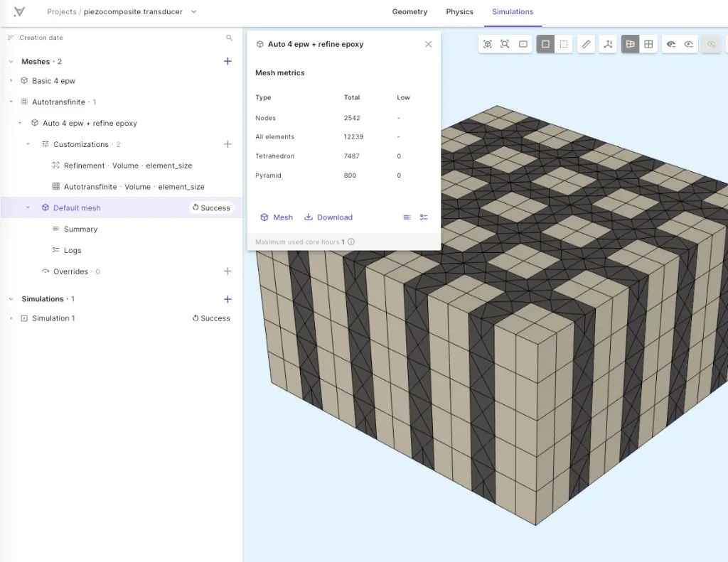The width and height of the screenshot is (728, 562).
Task: Select the Default mesh item
Action: coord(77,208)
